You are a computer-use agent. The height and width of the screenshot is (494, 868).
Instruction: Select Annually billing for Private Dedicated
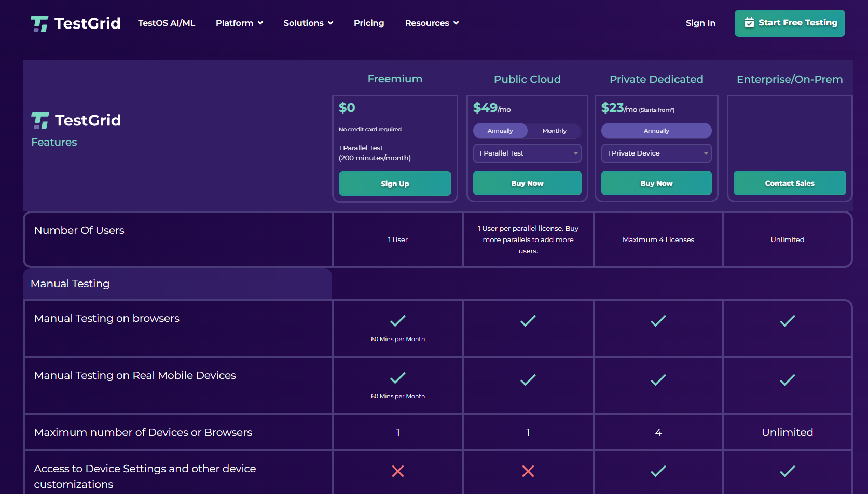coord(656,131)
